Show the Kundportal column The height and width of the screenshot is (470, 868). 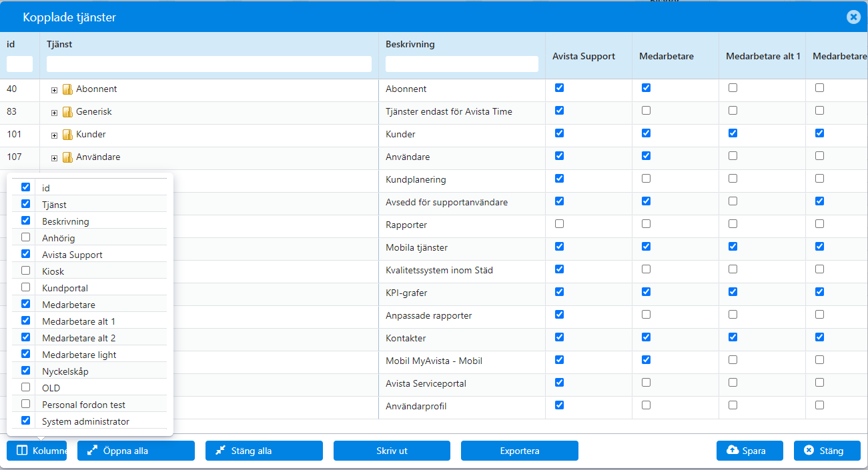coord(25,287)
